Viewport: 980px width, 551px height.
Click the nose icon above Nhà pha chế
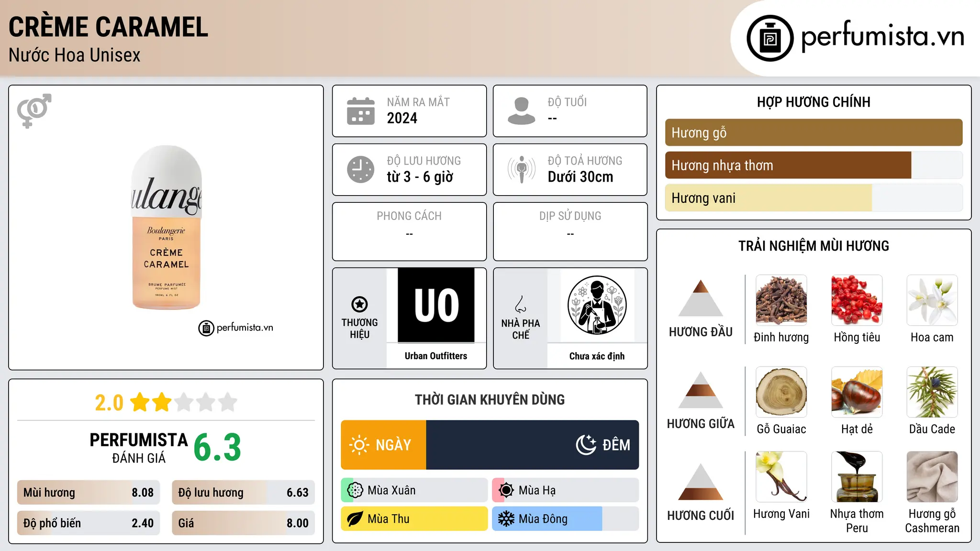(521, 304)
